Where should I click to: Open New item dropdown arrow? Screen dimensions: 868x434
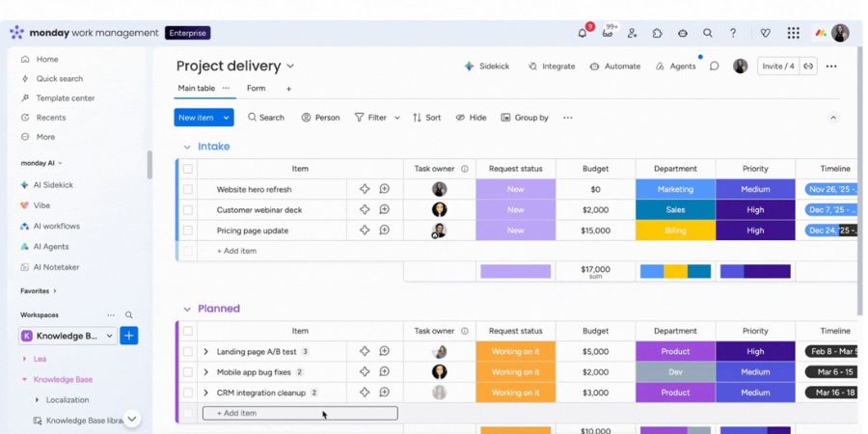[226, 118]
